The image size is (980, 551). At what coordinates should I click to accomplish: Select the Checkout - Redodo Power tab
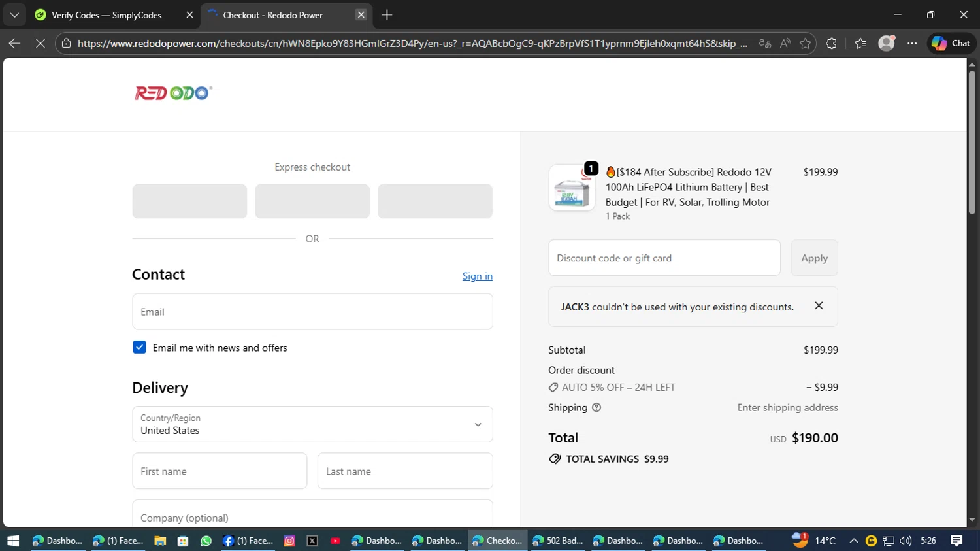(273, 15)
